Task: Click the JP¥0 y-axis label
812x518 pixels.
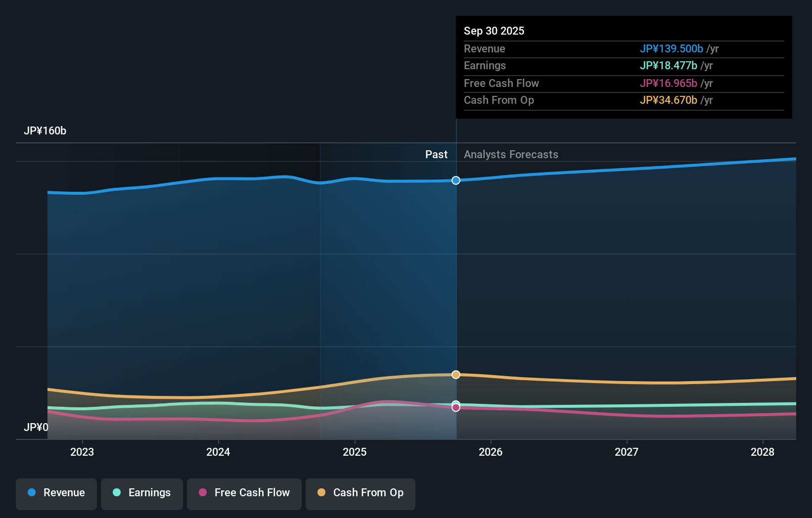Action: 36,428
